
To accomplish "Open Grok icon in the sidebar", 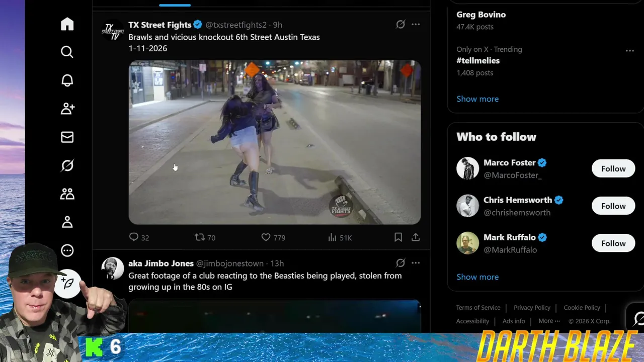I will (67, 165).
